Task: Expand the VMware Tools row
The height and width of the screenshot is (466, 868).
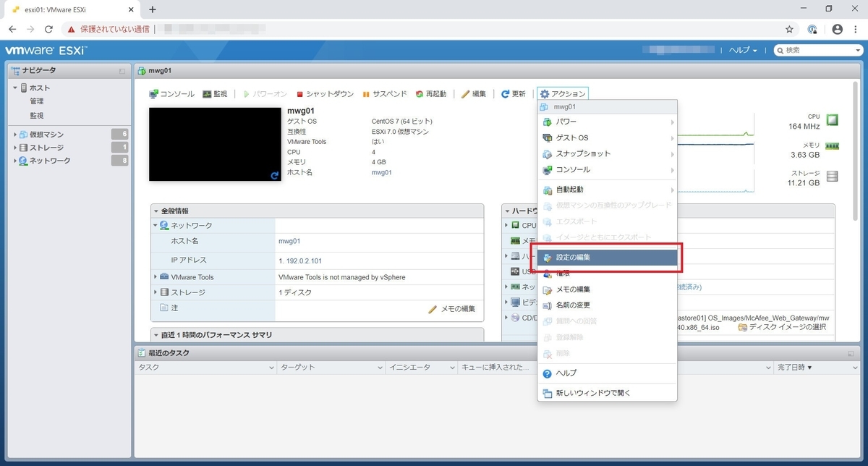Action: (155, 277)
